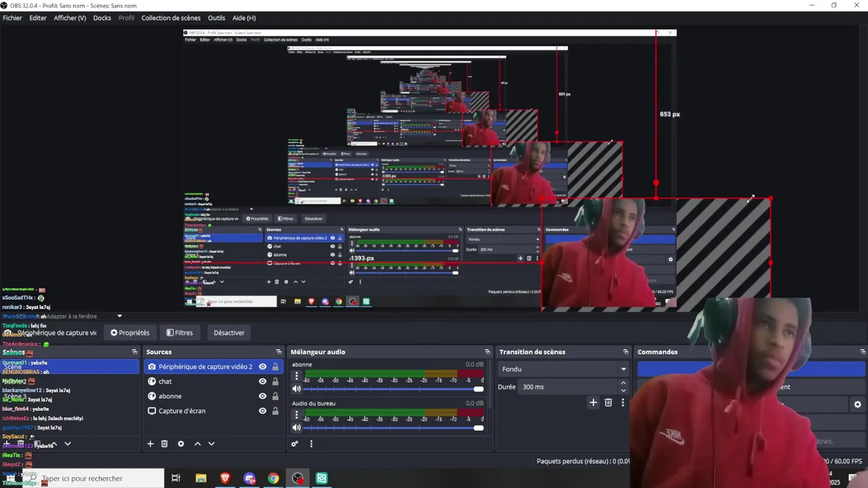
Task: Float the Mélangeur audio dock panel
Action: click(487, 352)
